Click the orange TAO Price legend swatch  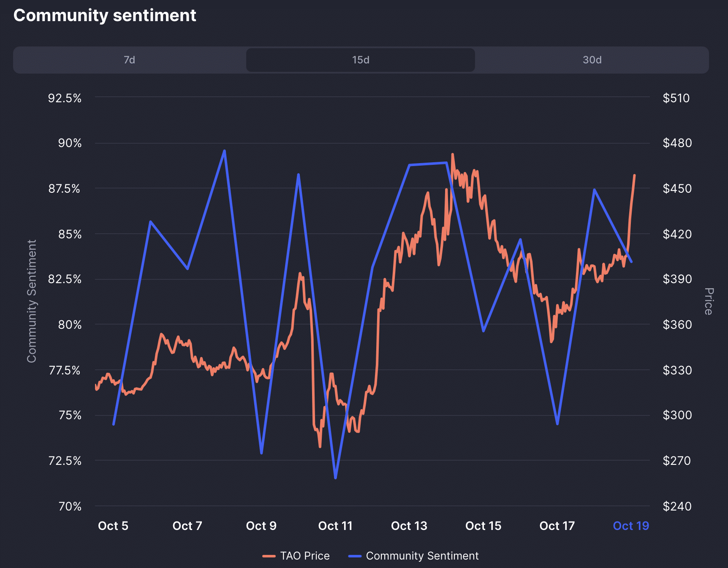(x=269, y=556)
